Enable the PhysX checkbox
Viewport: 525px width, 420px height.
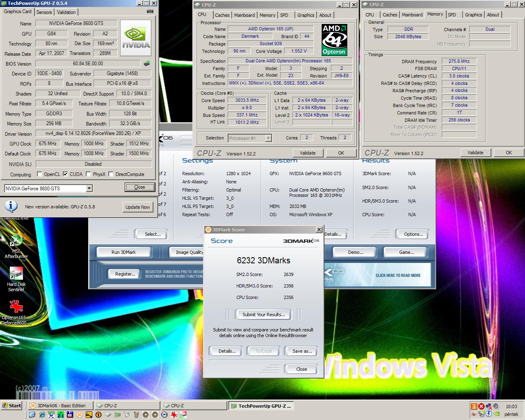click(88, 174)
